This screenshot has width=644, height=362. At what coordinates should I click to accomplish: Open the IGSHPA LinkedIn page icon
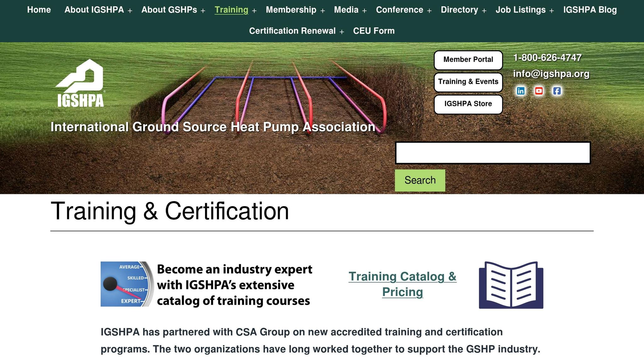point(521,91)
